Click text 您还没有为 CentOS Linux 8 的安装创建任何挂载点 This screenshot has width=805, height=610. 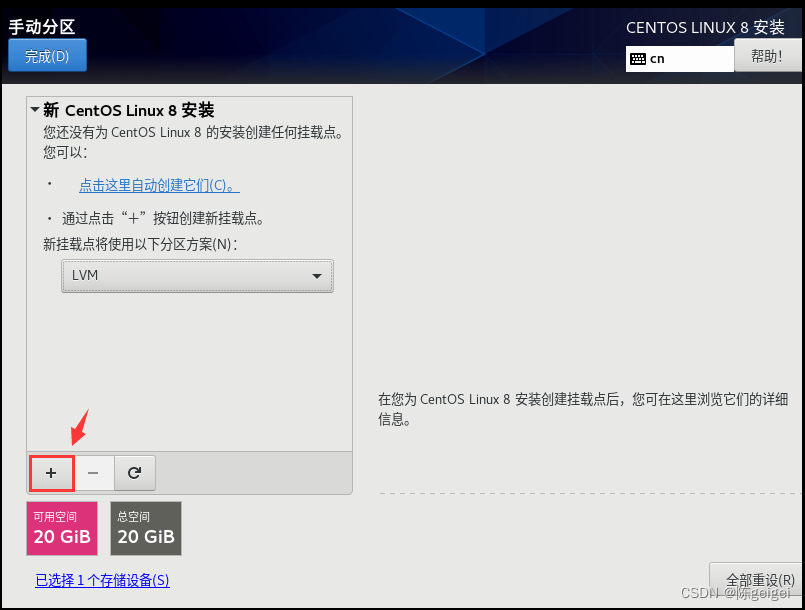(x=194, y=132)
